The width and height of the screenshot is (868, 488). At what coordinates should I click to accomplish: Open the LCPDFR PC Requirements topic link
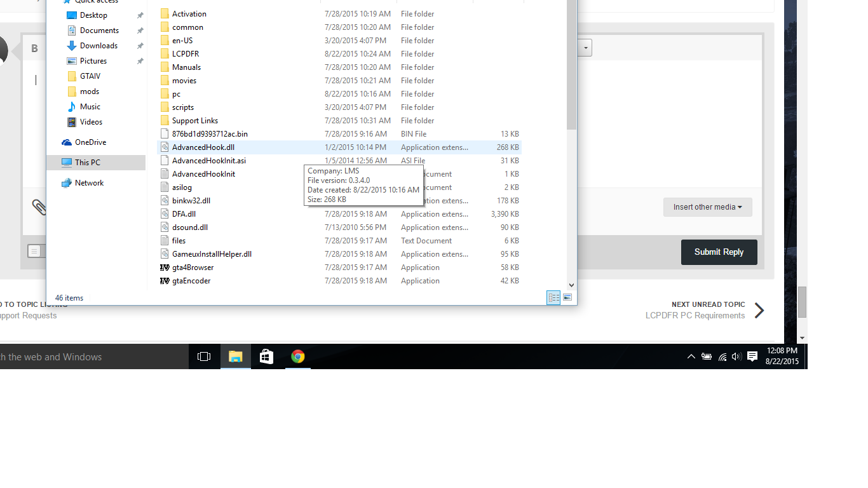tap(695, 316)
